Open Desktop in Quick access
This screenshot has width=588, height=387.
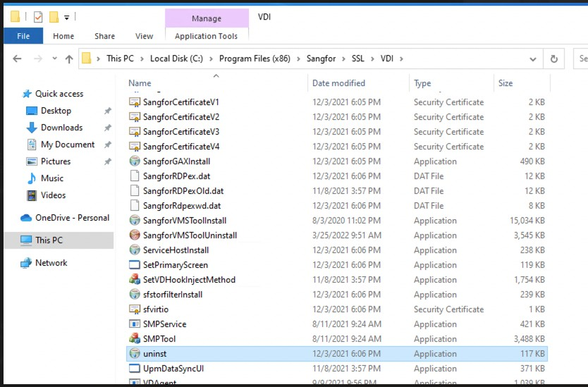click(56, 111)
